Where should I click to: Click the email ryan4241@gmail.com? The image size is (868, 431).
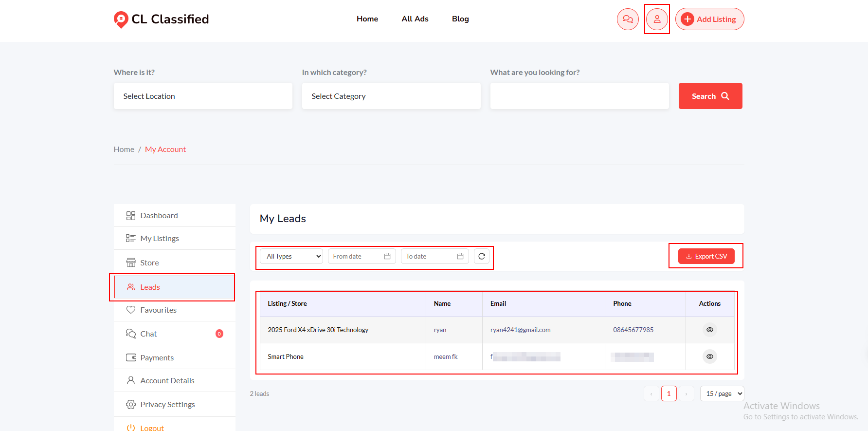pos(521,330)
